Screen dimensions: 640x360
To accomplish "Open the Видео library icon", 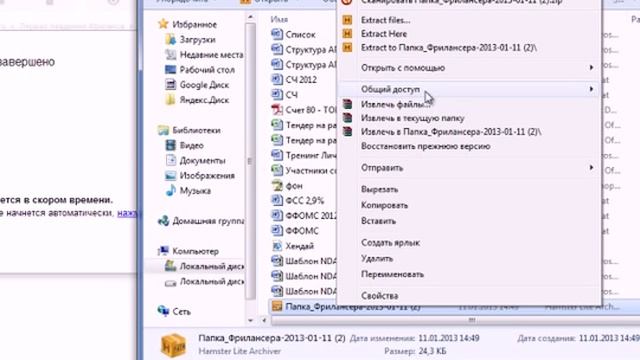I will (x=170, y=145).
